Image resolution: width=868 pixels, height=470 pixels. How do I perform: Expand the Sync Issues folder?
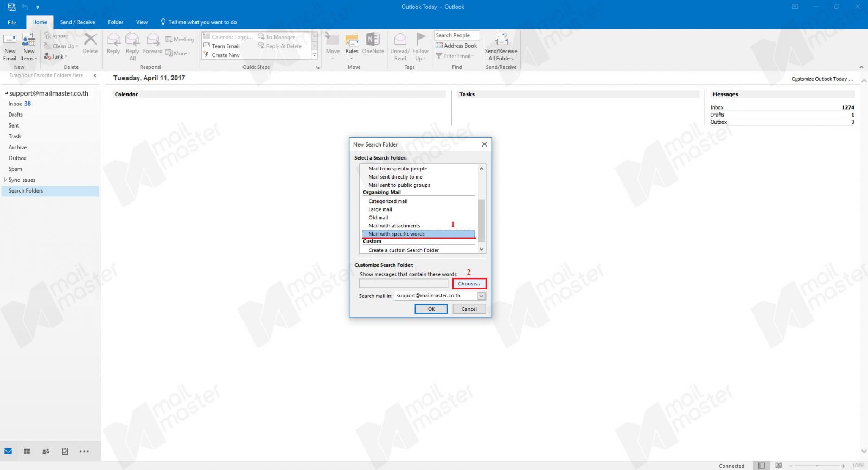click(5, 180)
